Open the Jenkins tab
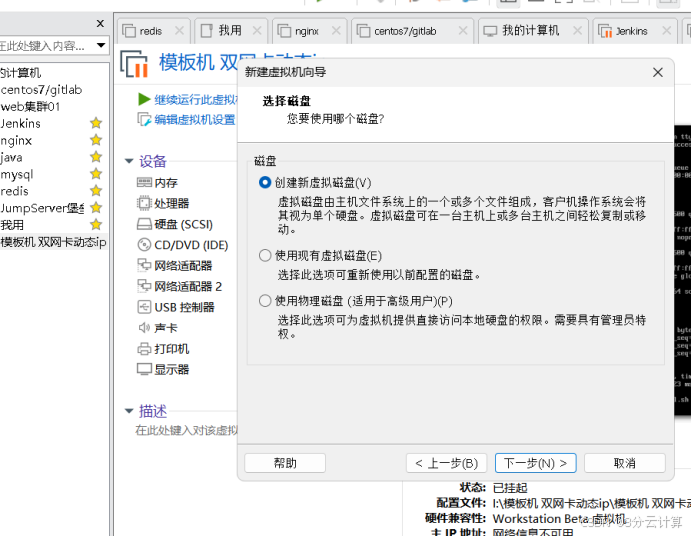The image size is (692, 536). [x=622, y=31]
